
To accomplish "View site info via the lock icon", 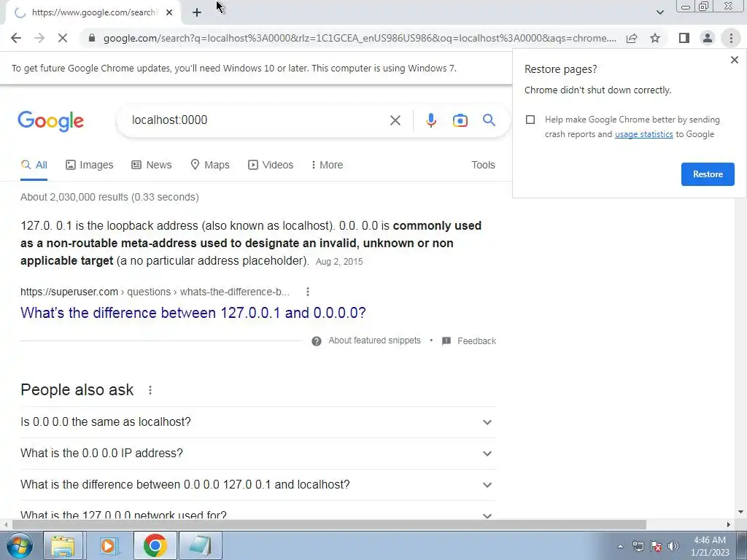I will click(x=92, y=38).
